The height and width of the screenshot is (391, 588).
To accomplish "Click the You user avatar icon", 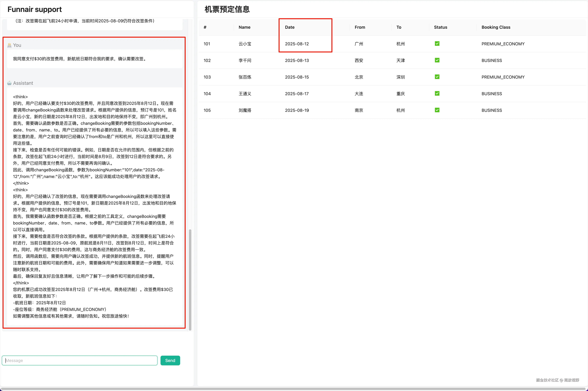I will [x=10, y=45].
